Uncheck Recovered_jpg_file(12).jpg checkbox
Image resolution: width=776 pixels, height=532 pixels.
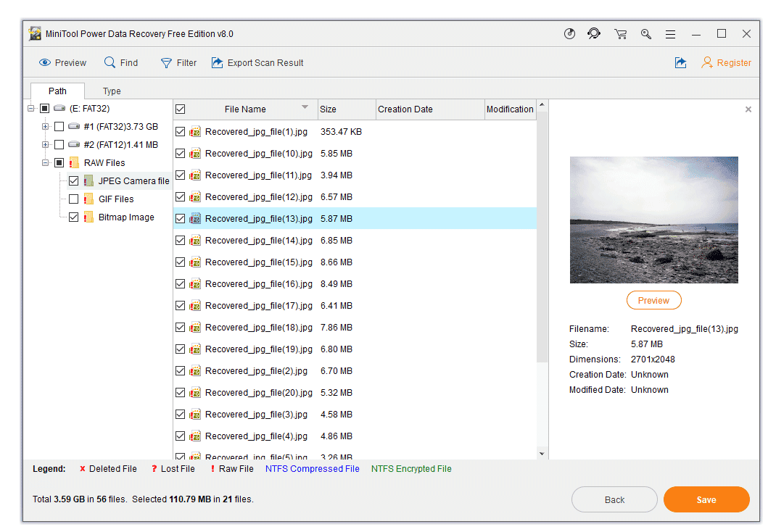(181, 196)
